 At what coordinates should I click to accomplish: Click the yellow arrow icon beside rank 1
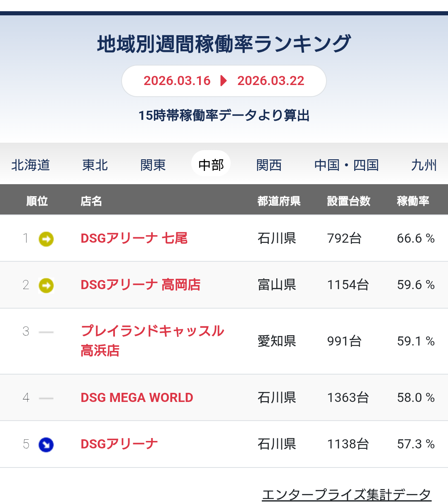click(x=46, y=239)
